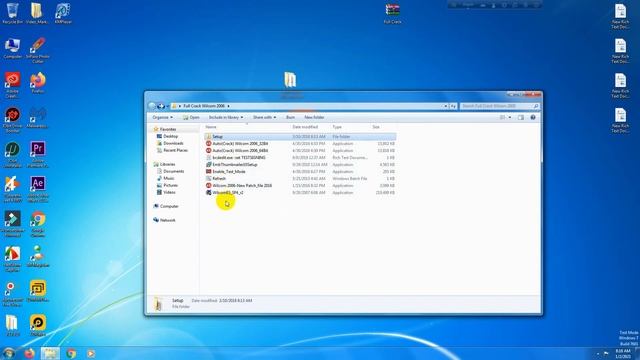Click the Burn toolbar button
The height and width of the screenshot is (360, 640).
click(290, 118)
